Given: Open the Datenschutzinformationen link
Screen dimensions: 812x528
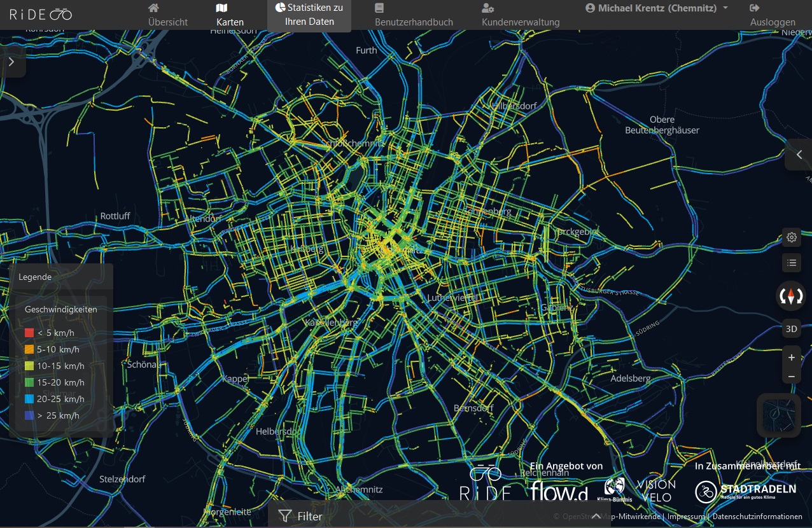Looking at the screenshot, I should pyautogui.click(x=757, y=517).
